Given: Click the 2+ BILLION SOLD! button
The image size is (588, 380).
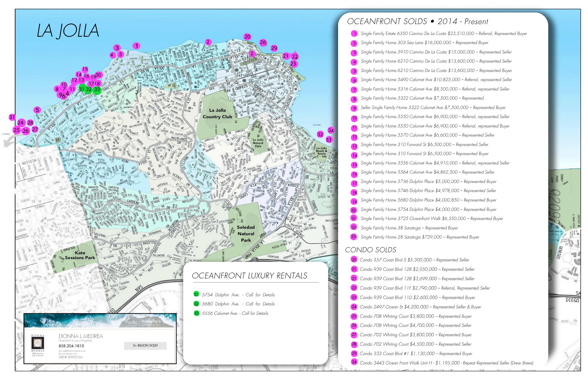Looking at the screenshot, I should click(x=145, y=346).
